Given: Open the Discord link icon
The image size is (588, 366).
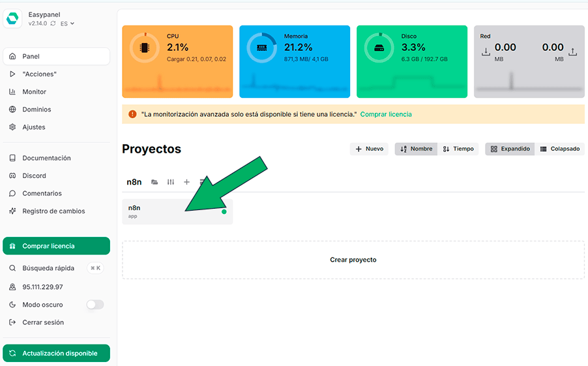Looking at the screenshot, I should tap(12, 175).
